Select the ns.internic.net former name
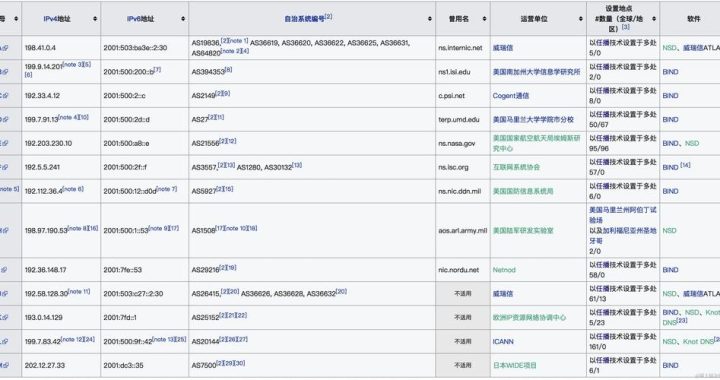The height and width of the screenshot is (380, 720). coord(461,48)
